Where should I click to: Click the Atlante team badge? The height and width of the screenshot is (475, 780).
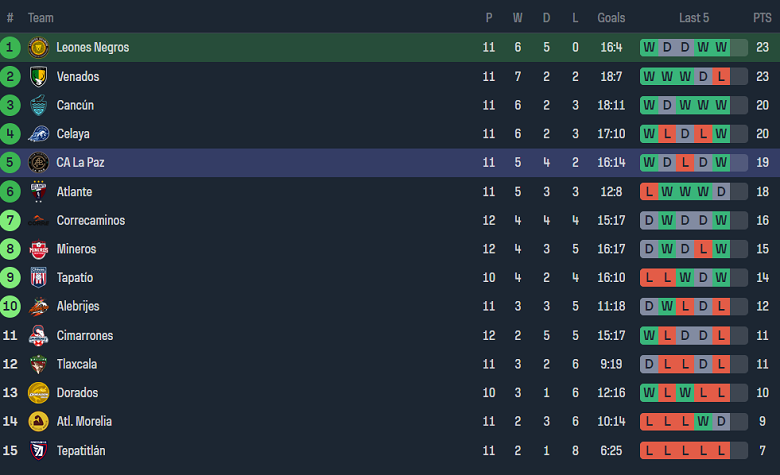click(39, 191)
